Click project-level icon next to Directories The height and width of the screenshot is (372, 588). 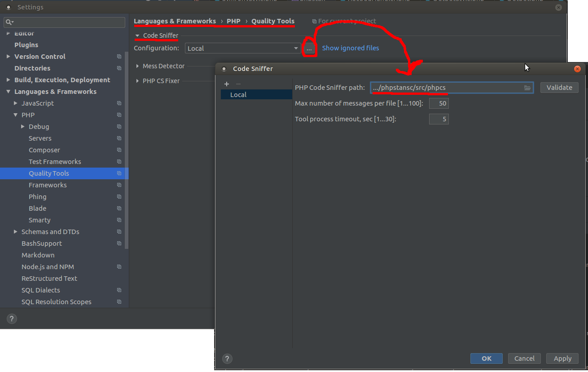(x=119, y=68)
